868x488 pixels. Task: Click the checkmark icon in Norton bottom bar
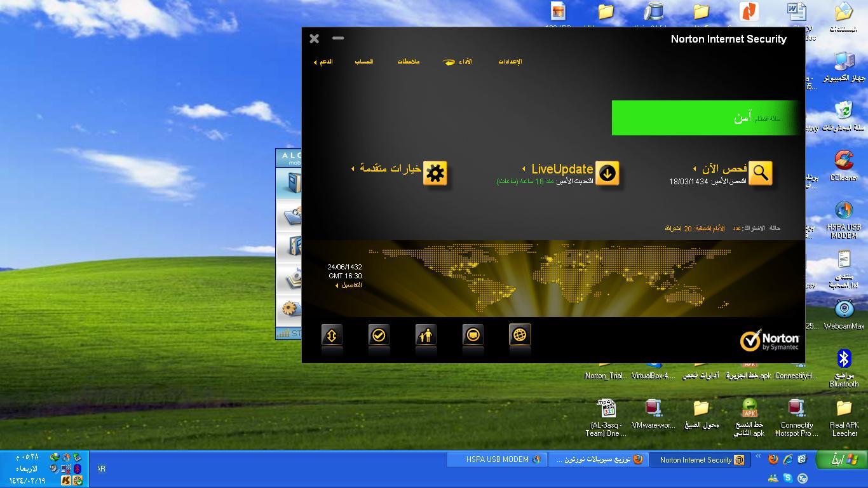point(379,335)
